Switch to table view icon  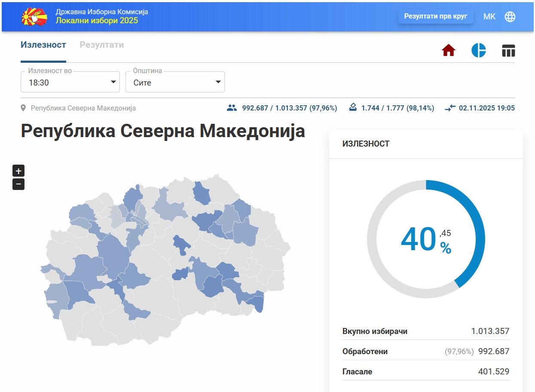[x=508, y=50]
